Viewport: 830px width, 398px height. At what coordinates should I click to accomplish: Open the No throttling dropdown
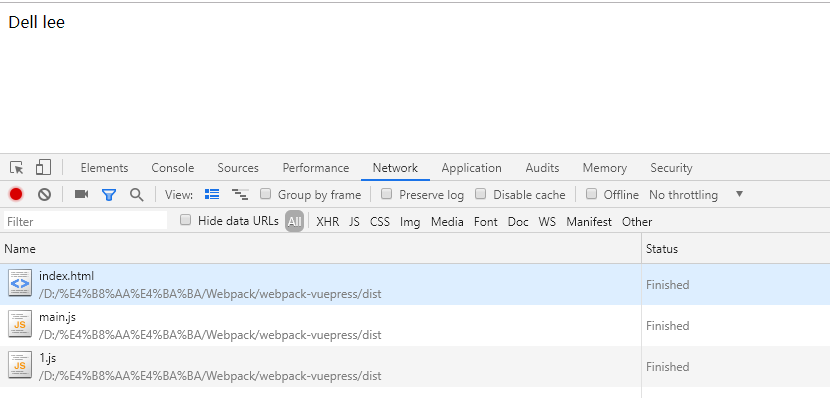696,195
